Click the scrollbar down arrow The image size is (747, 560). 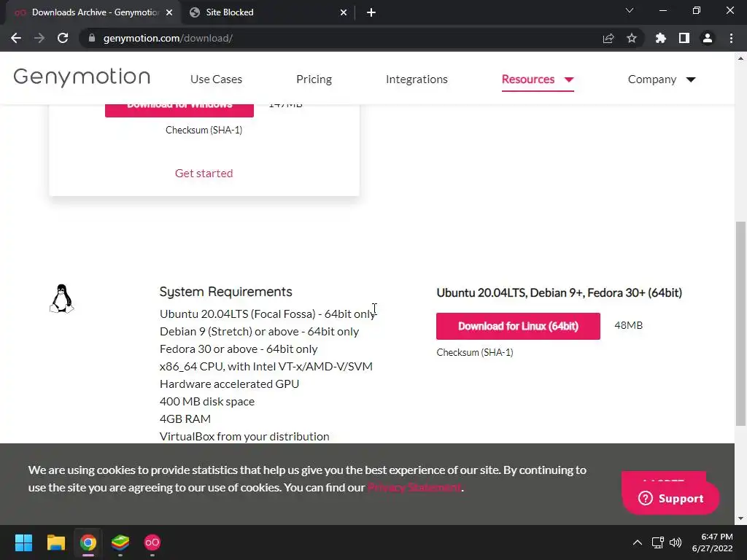click(x=740, y=518)
